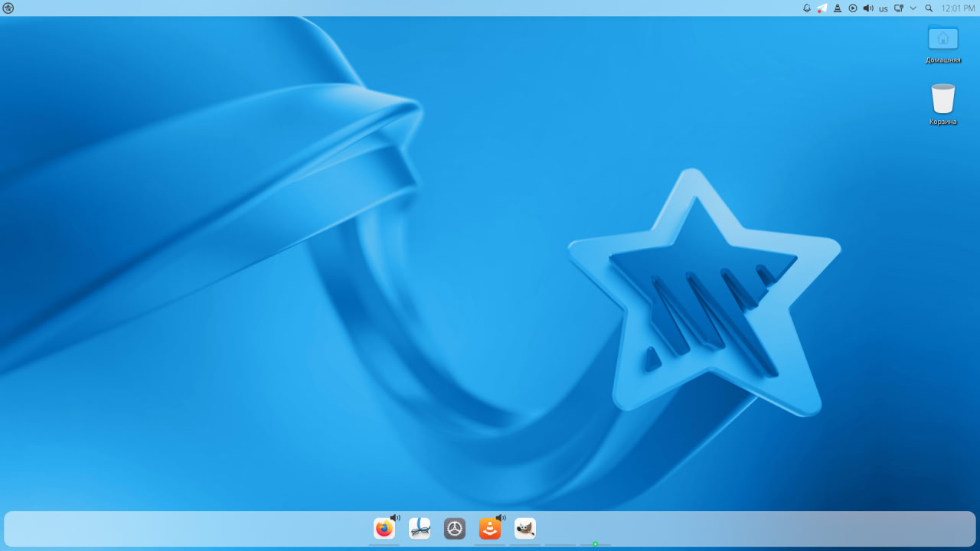The image size is (980, 551).
Task: Switch the 'us' keyboard layout indicator
Action: 884,8
